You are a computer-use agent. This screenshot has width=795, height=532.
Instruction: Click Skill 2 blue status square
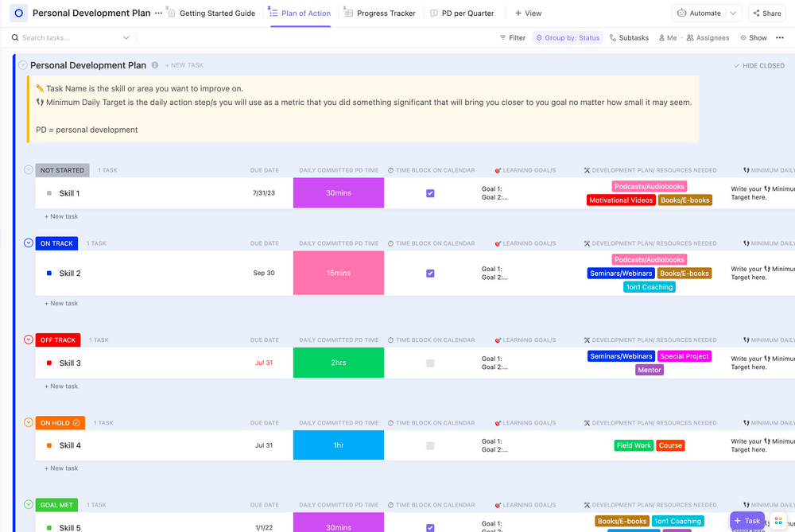49,273
